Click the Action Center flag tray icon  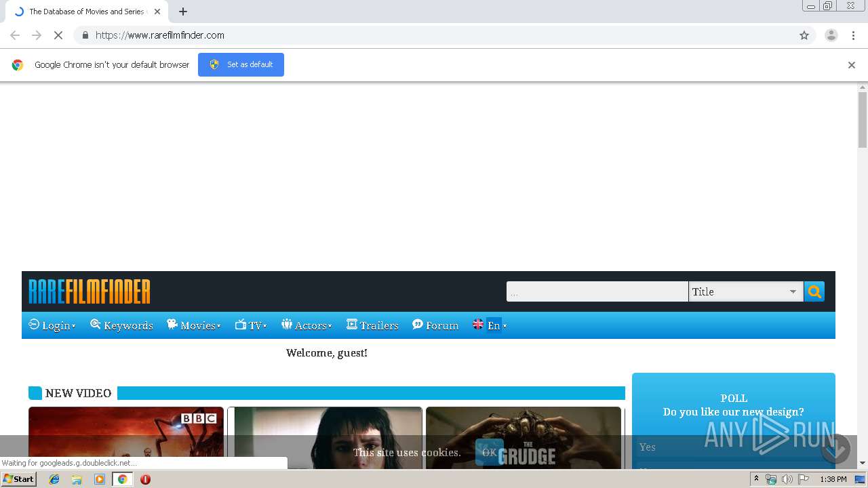click(804, 479)
